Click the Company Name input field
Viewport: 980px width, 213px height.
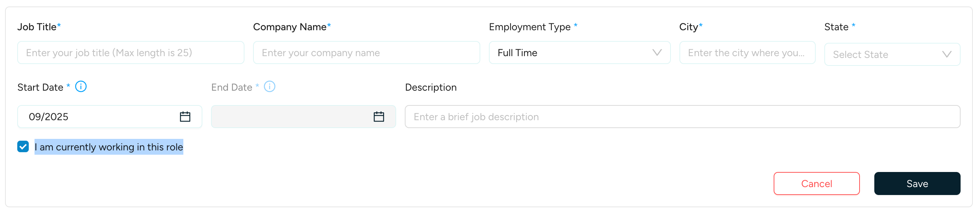[366, 53]
